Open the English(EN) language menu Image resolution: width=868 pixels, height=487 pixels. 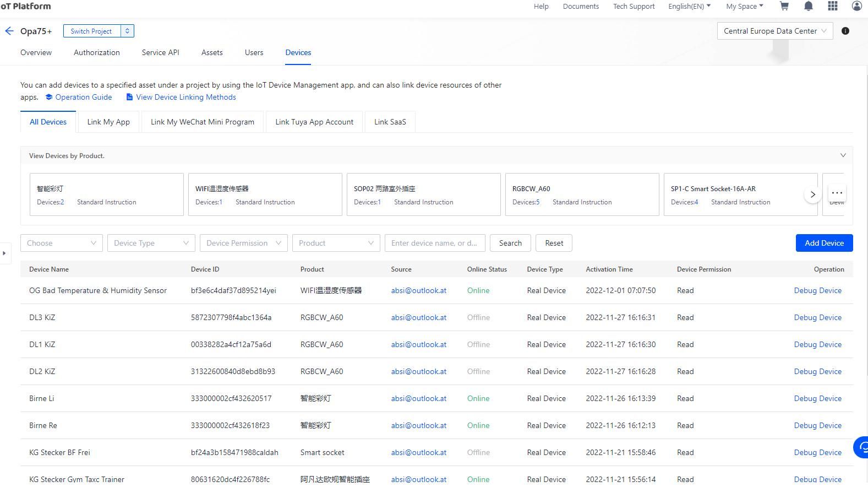point(689,6)
